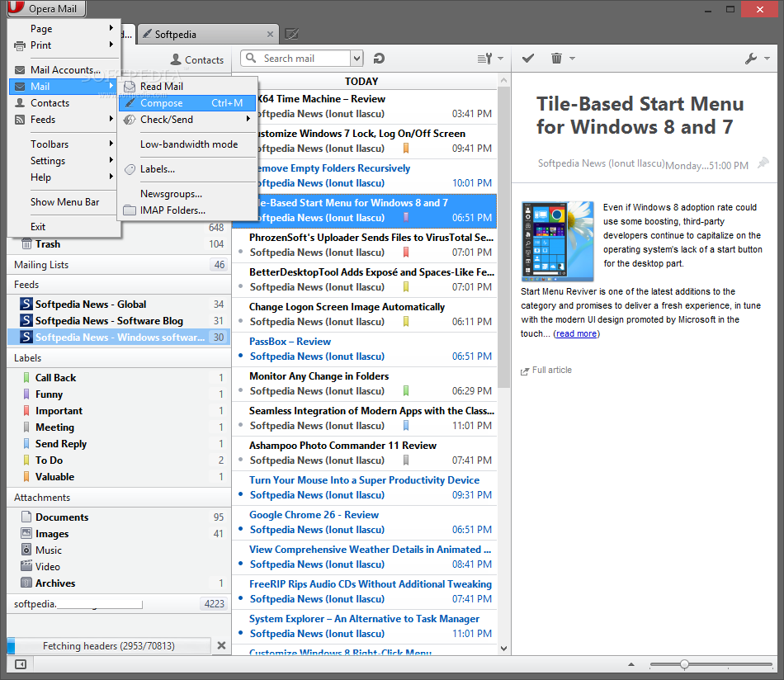This screenshot has height=680, width=784.
Task: Click the blue flag on Seamless Integration message
Action: 406,425
